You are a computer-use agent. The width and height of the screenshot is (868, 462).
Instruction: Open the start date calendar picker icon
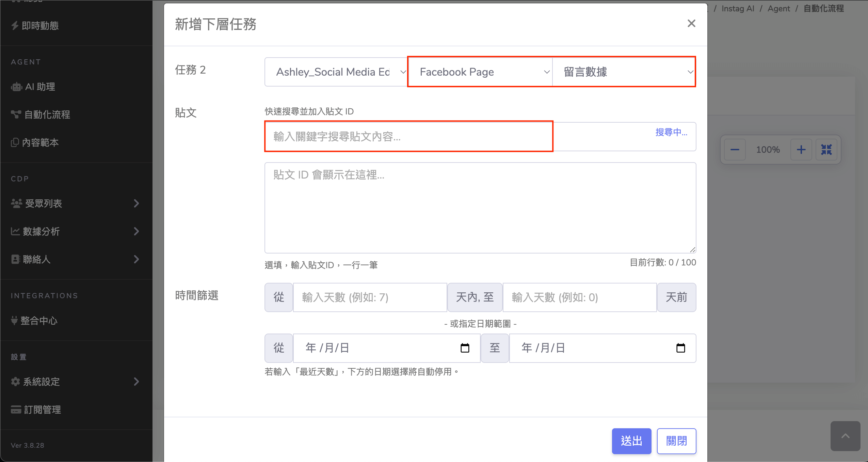465,348
